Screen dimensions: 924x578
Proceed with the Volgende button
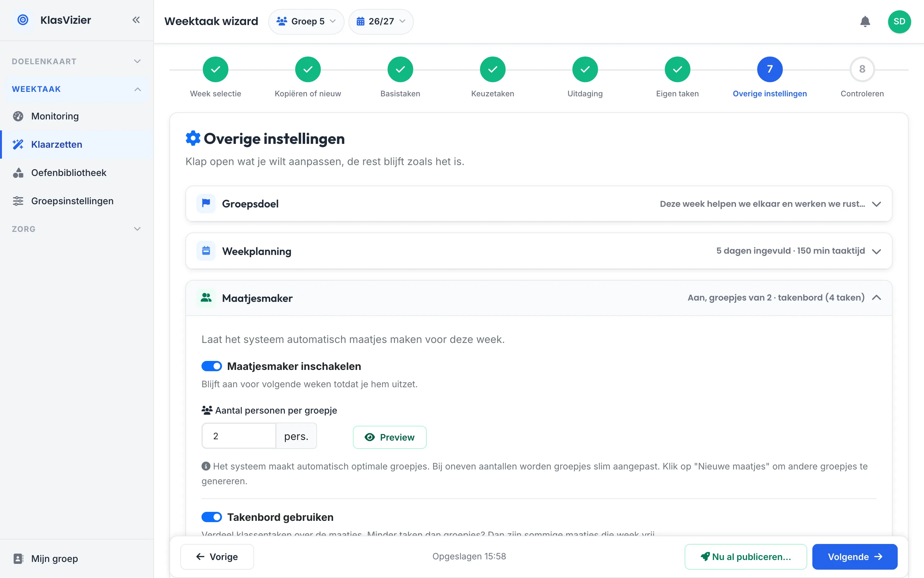pos(854,556)
